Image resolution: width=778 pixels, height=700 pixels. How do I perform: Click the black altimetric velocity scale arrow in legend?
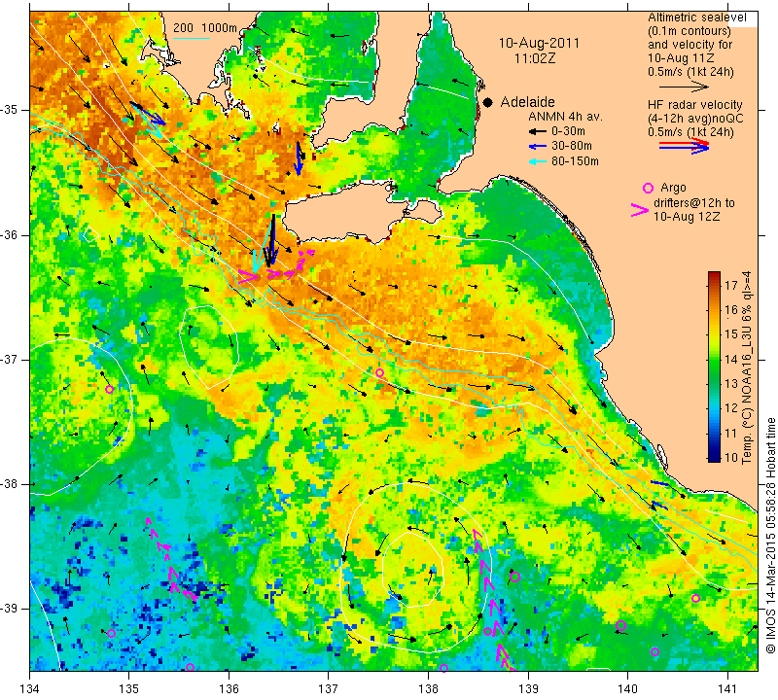[684, 87]
